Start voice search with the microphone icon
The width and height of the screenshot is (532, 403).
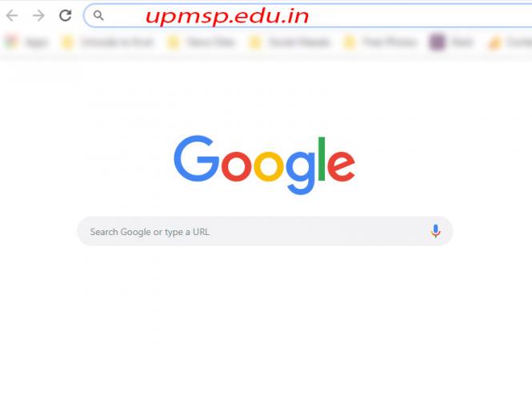click(436, 231)
